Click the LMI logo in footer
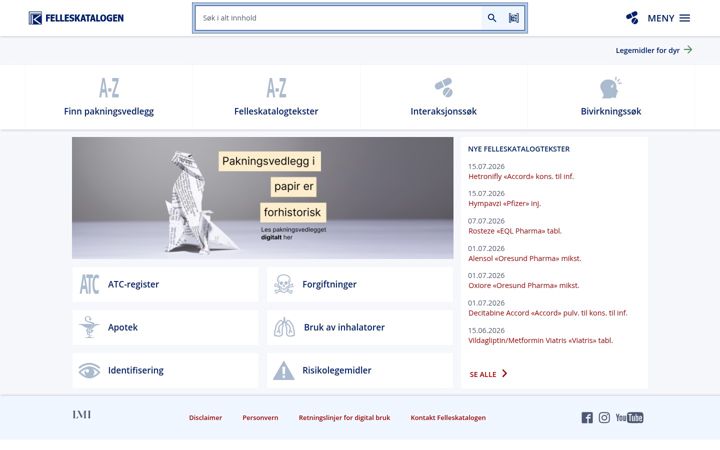 82,415
